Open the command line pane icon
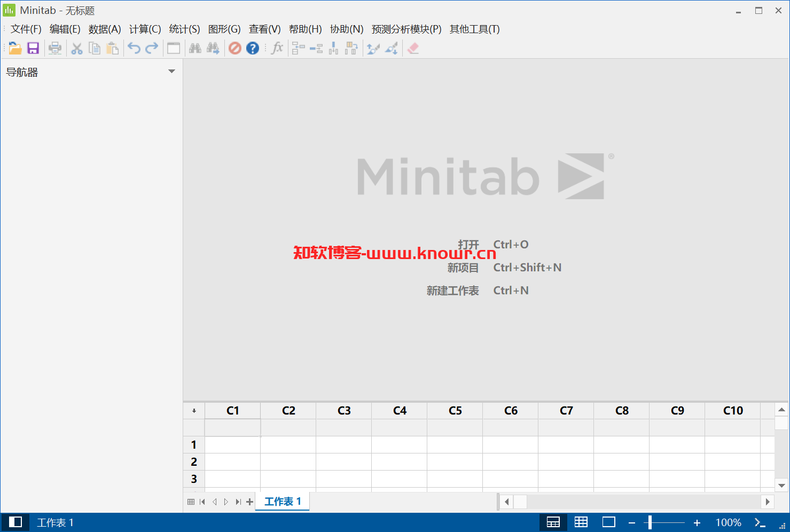Screen dimensions: 790x532 coord(760,522)
